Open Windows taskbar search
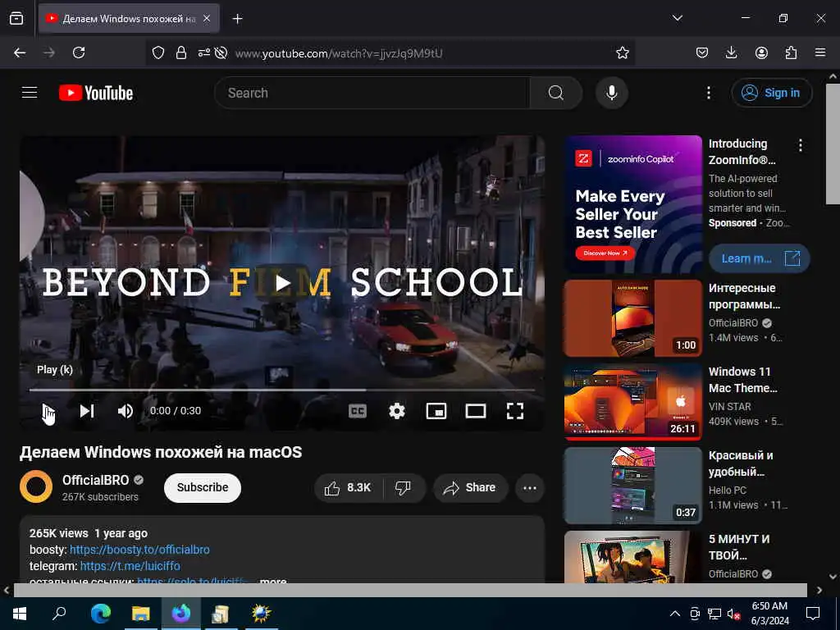This screenshot has width=840, height=630. tap(59, 614)
